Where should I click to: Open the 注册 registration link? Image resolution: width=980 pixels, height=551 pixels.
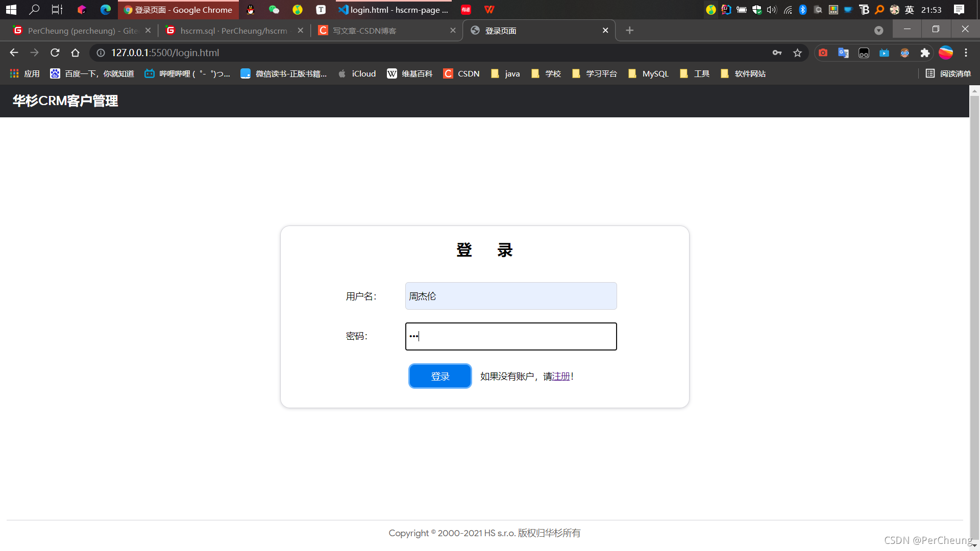[x=561, y=376]
